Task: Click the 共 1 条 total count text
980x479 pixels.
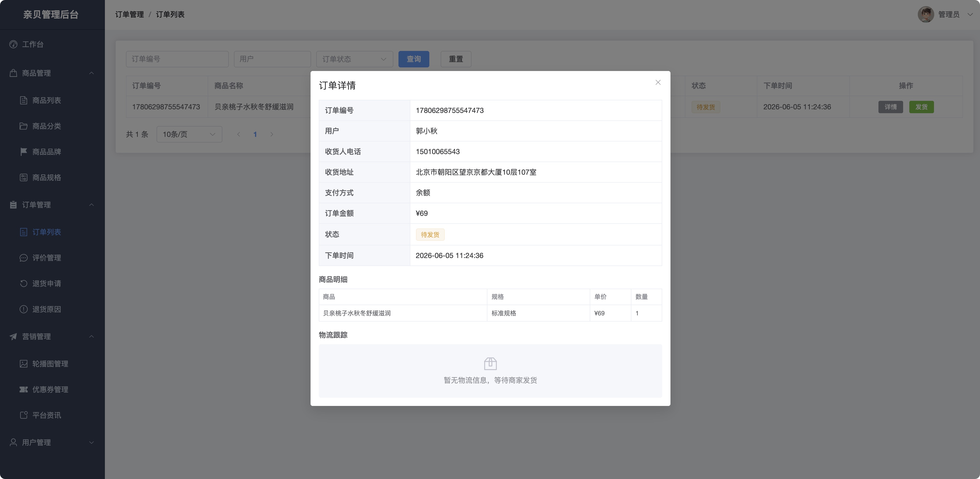Action: coord(137,134)
